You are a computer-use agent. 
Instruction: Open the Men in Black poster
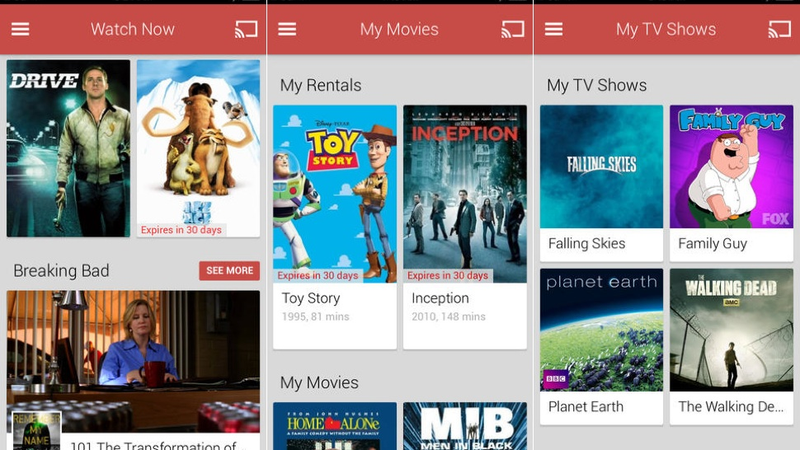(465, 426)
